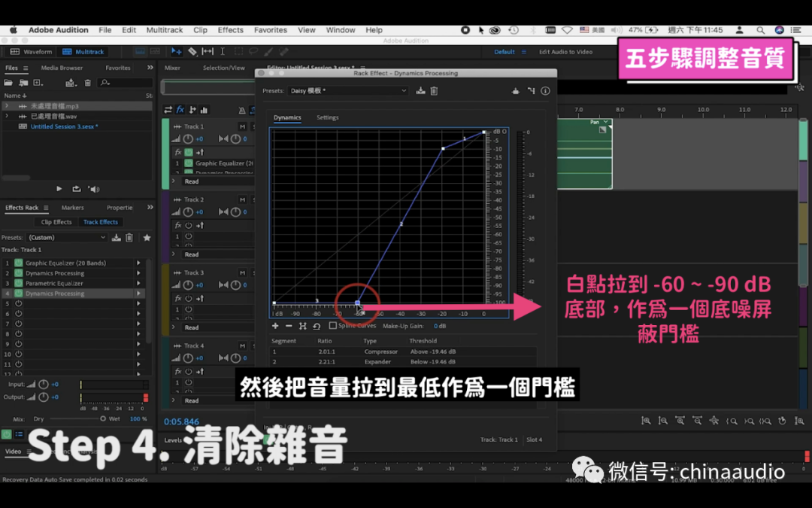812x508 pixels.
Task: Open effect menu arrow for Parametric Equalizer slot
Action: [138, 283]
